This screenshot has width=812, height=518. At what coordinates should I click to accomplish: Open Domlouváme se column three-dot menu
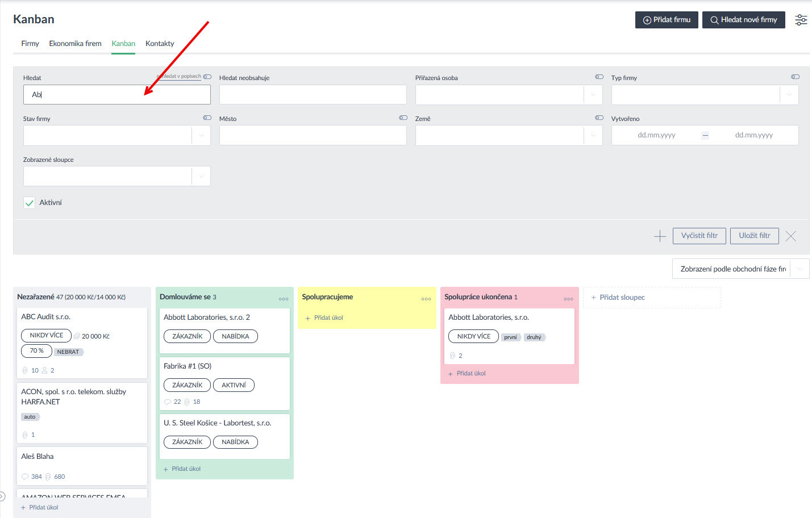click(284, 299)
